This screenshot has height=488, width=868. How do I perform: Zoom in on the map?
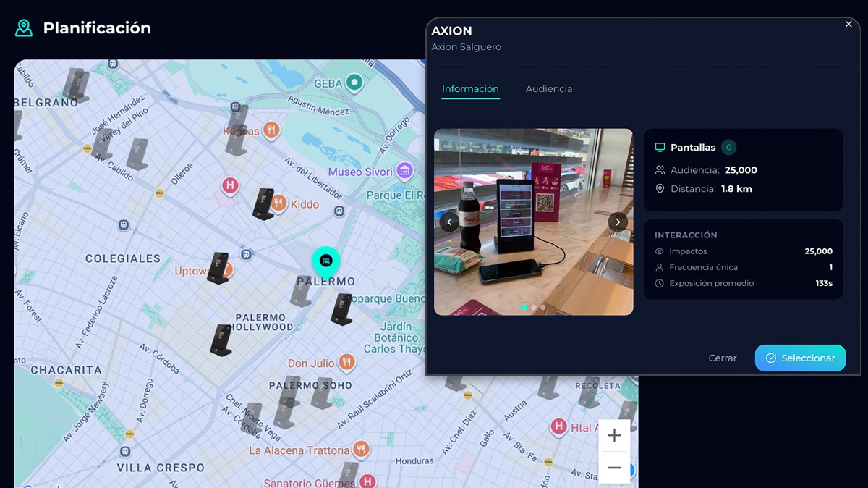point(614,435)
